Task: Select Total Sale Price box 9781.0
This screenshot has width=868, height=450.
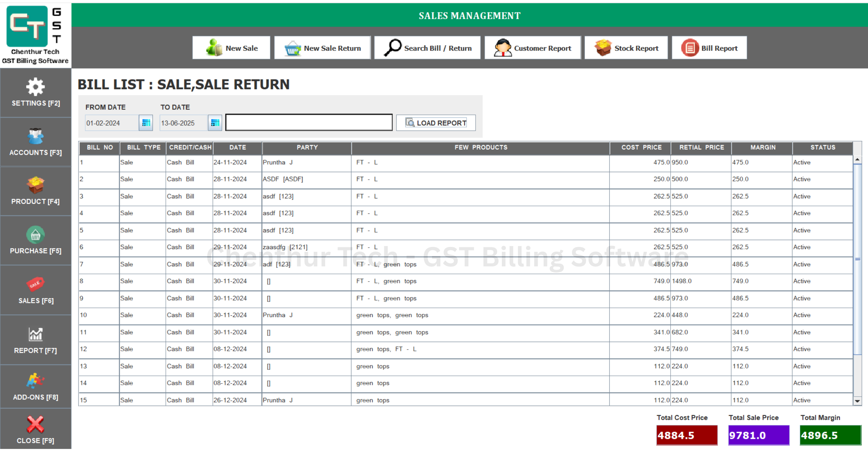Action: [759, 435]
